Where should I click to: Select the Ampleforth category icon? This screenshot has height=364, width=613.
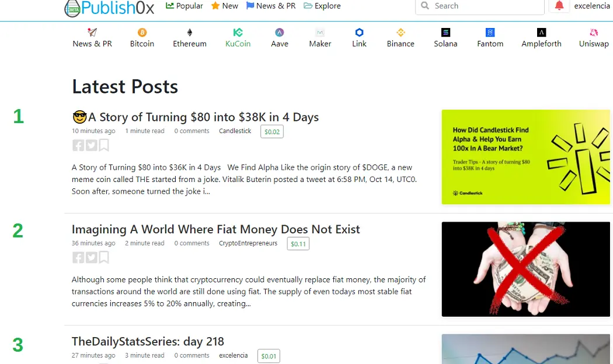[x=541, y=33]
